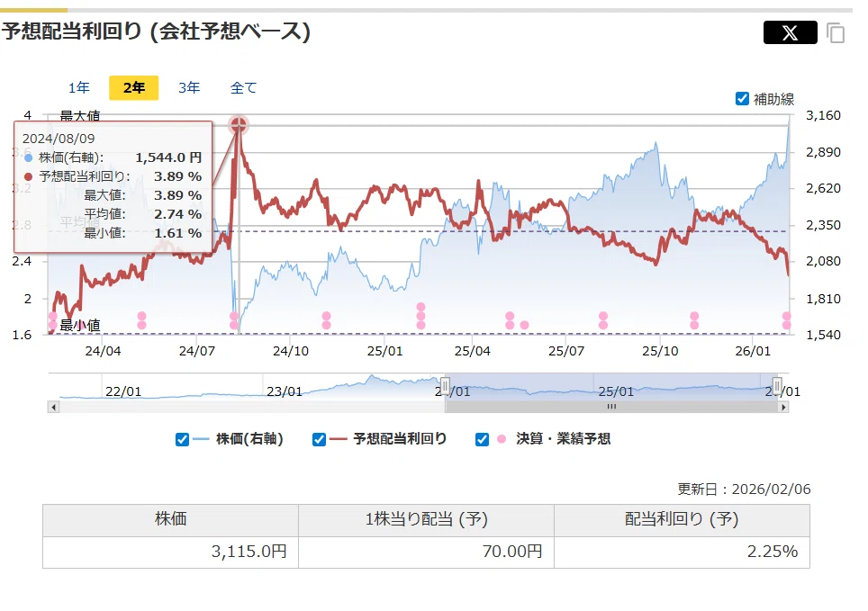Click the 決算・業績予想 legend label
This screenshot has height=611, width=868.
[x=564, y=439]
